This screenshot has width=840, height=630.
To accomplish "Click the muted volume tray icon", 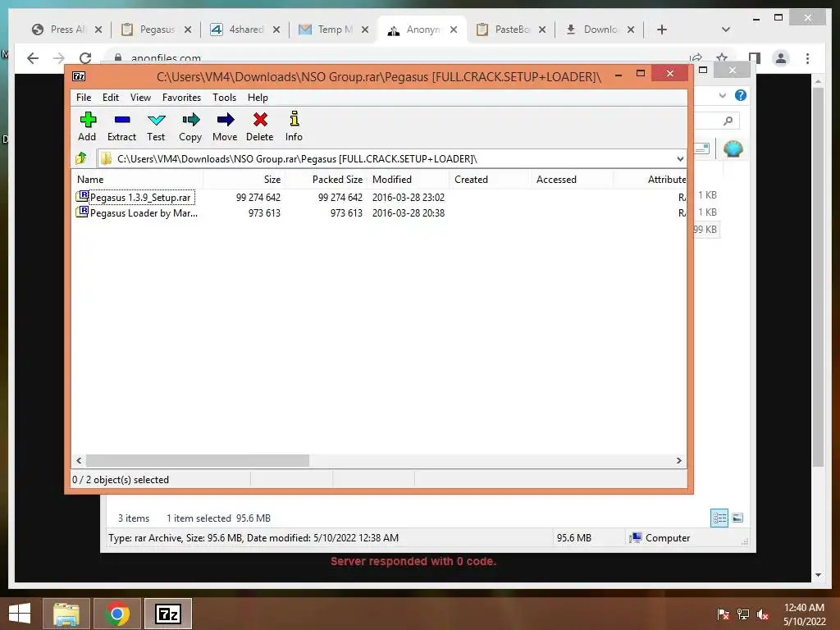I will tap(763, 614).
